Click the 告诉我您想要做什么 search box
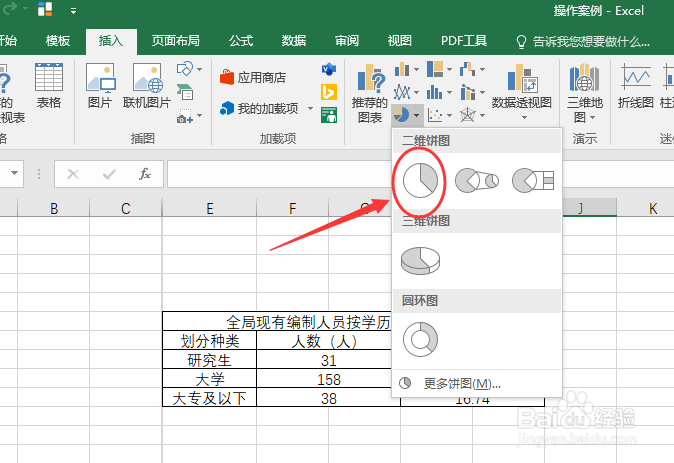This screenshot has width=674, height=463. click(x=583, y=42)
